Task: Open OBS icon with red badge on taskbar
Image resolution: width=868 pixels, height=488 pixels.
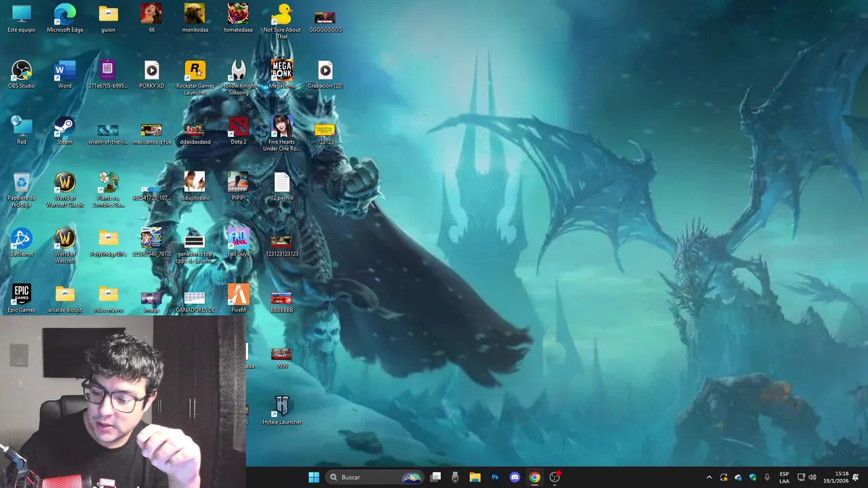Action: point(555,477)
